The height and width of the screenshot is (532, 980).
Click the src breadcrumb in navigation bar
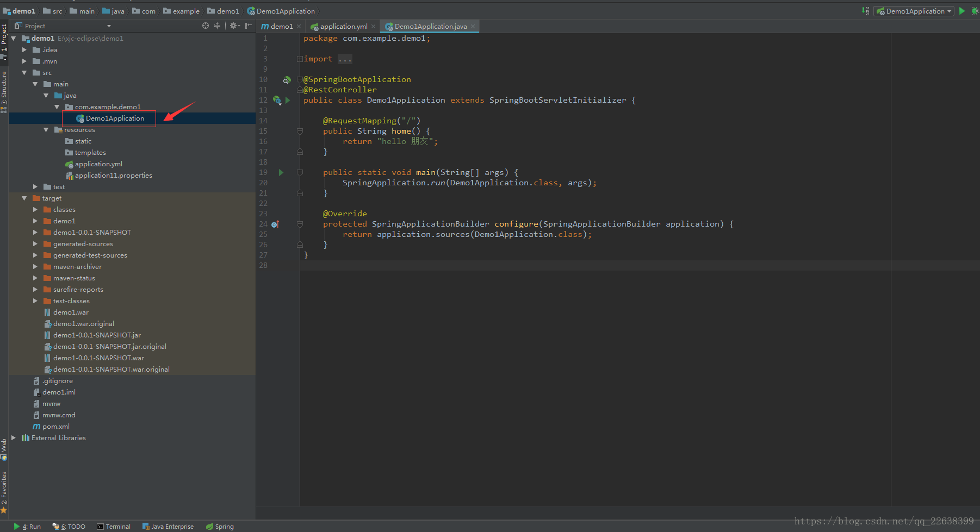[53, 11]
